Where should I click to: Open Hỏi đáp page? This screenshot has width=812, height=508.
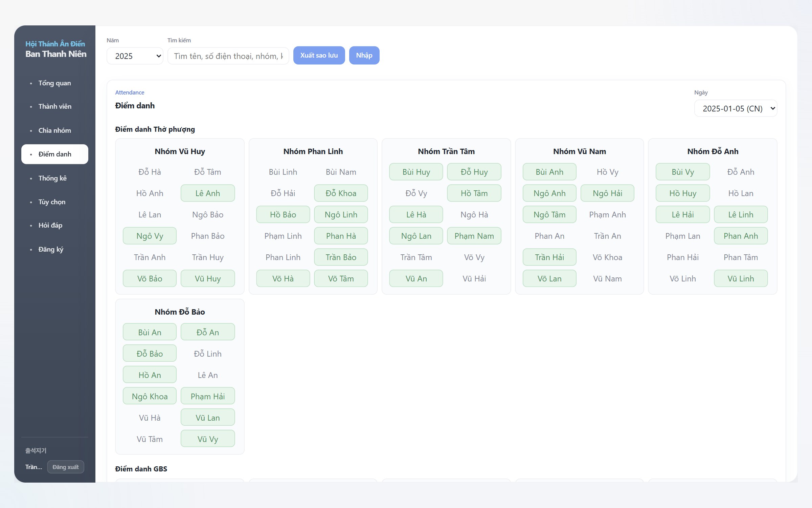[x=55, y=225]
